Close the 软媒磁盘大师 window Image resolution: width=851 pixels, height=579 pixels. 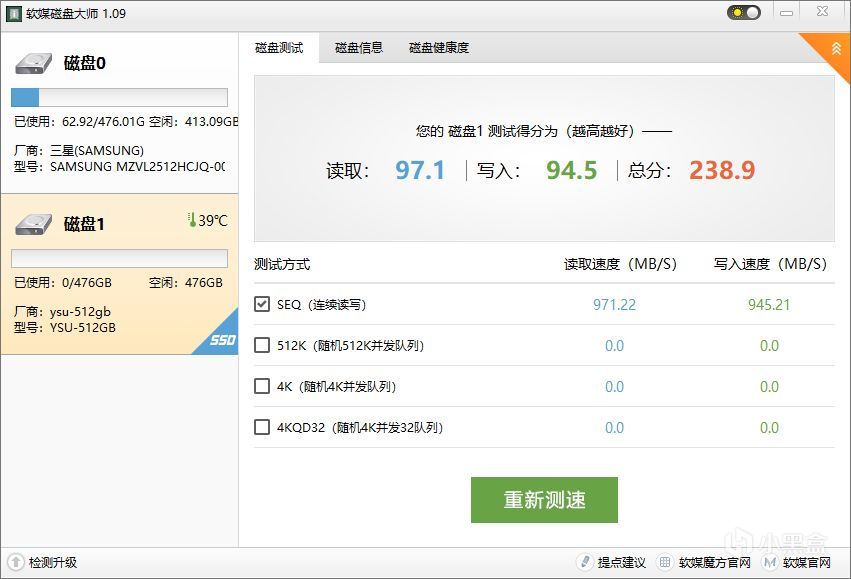pyautogui.click(x=822, y=11)
